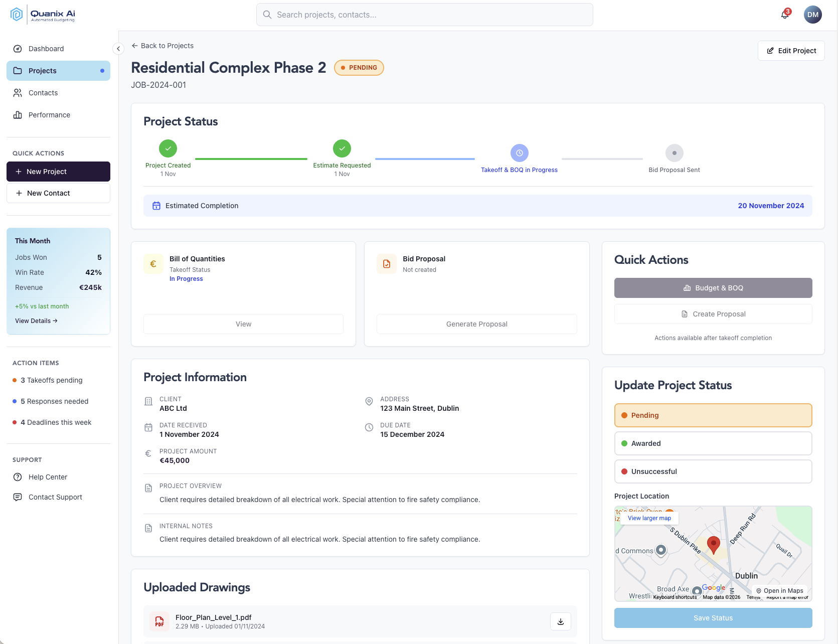Open the DM user avatar
The image size is (838, 644).
(x=812, y=15)
